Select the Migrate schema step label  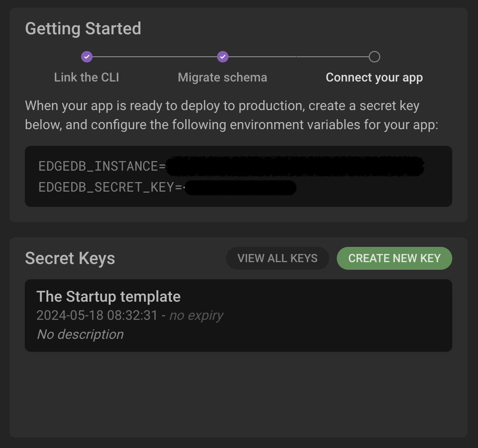[x=222, y=77]
